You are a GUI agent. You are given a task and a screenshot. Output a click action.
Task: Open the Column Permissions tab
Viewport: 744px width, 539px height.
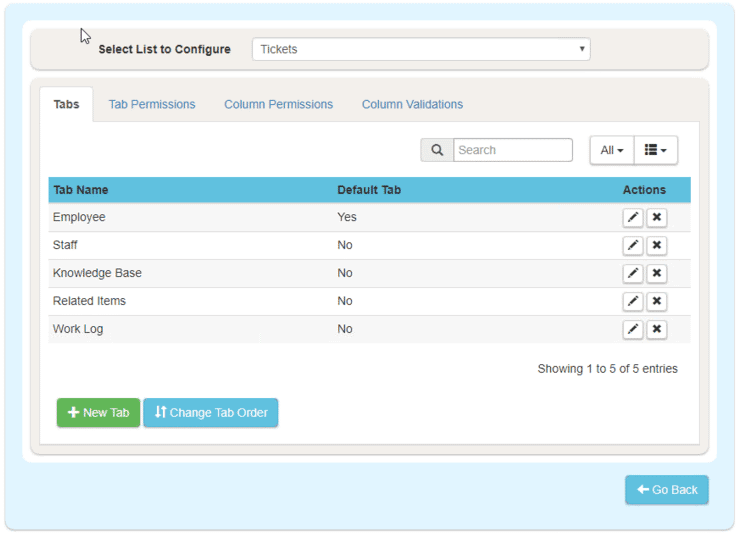(279, 104)
